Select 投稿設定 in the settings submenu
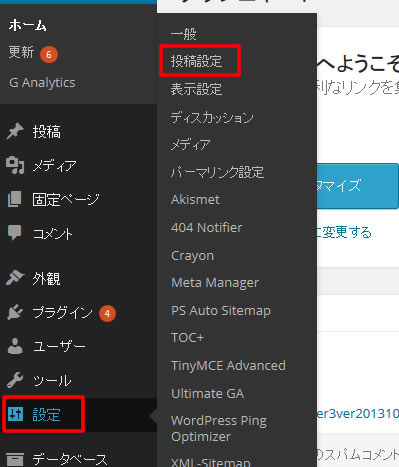 click(x=196, y=61)
